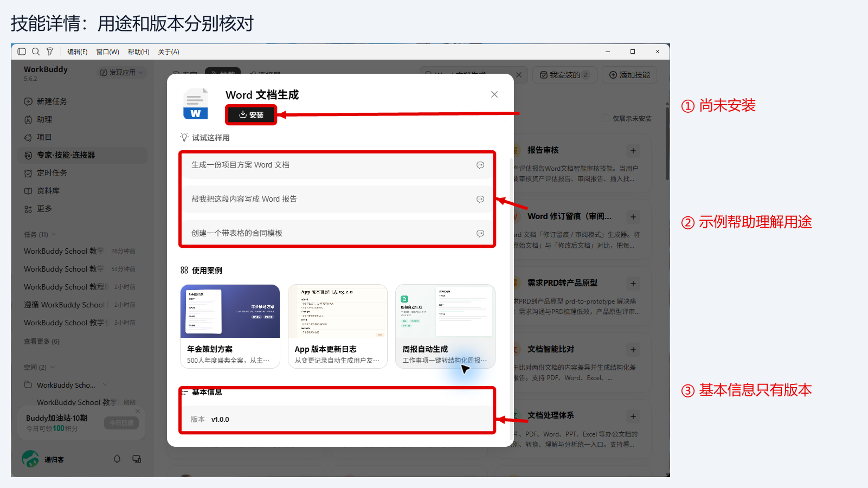This screenshot has width=868, height=488.
Task: Toggle the 仅展示未安装 checkbox
Action: [606, 118]
